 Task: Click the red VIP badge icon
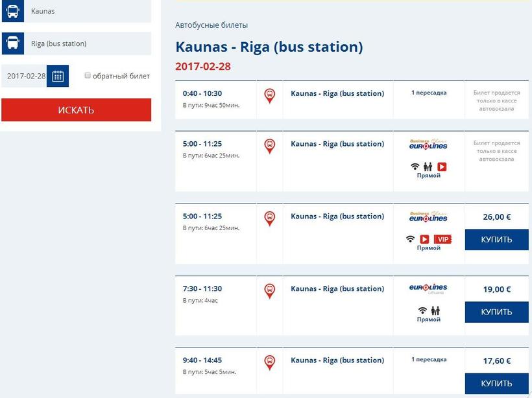click(x=442, y=239)
